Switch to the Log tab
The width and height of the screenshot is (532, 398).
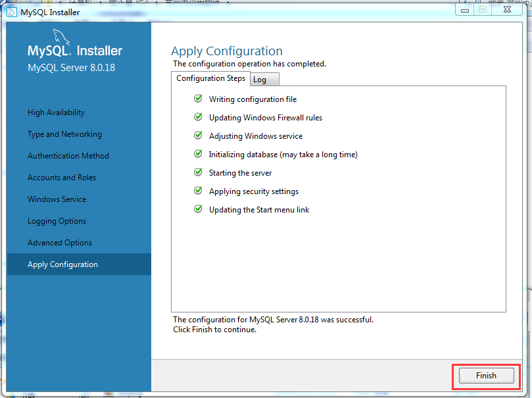[x=260, y=78]
